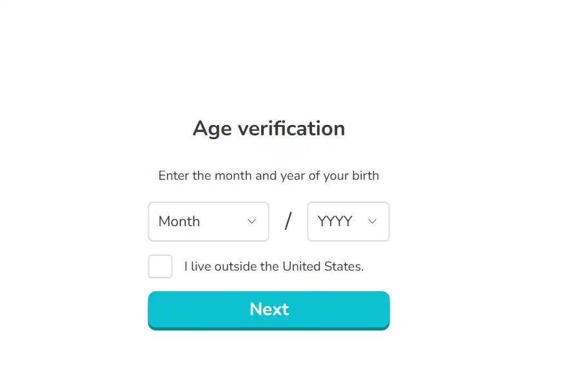Check the 'I live outside the United States' box
The width and height of the screenshot is (588, 373).
tap(160, 266)
